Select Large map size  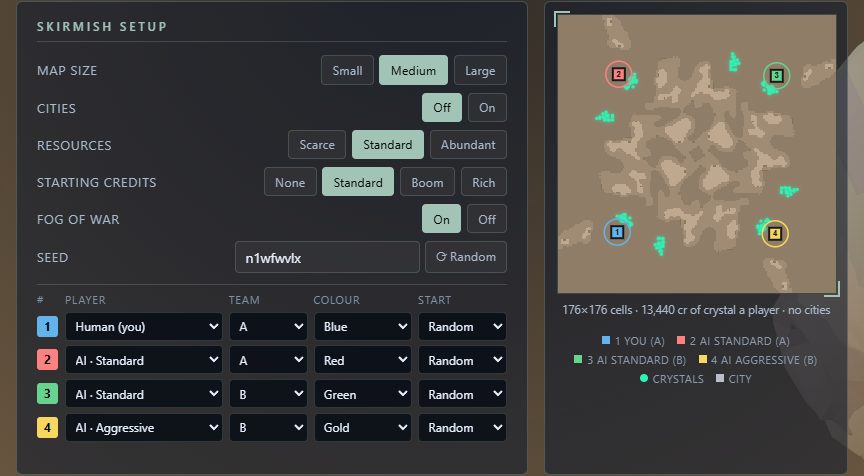(480, 70)
